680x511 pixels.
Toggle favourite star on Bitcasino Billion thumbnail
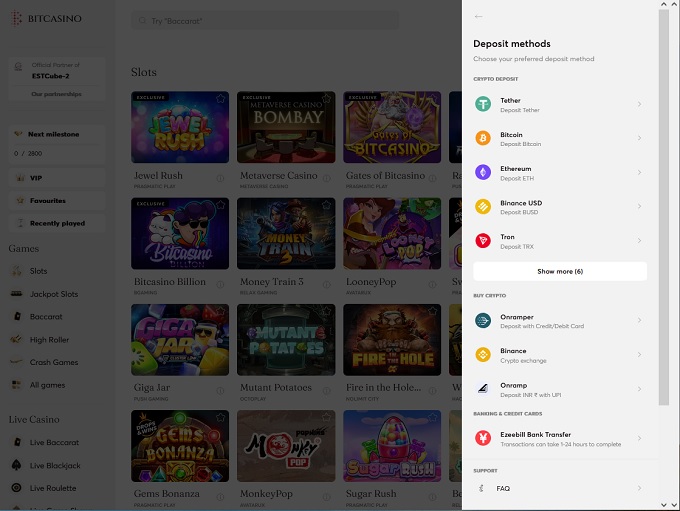[x=220, y=205]
